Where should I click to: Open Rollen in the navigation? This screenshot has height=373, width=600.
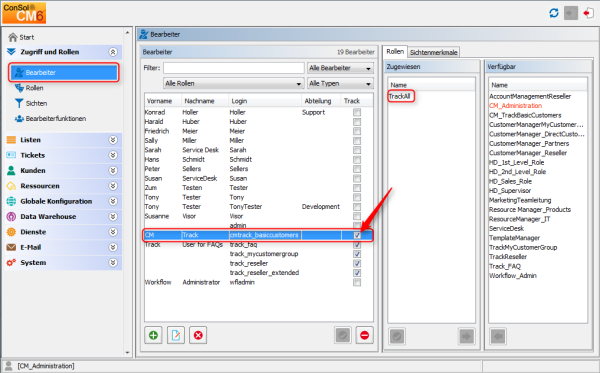click(34, 88)
